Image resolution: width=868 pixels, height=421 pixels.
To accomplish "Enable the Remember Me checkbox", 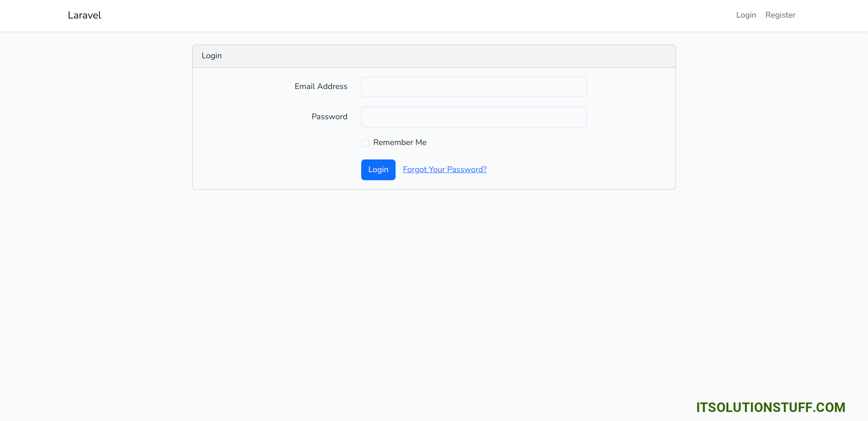I will click(x=365, y=143).
